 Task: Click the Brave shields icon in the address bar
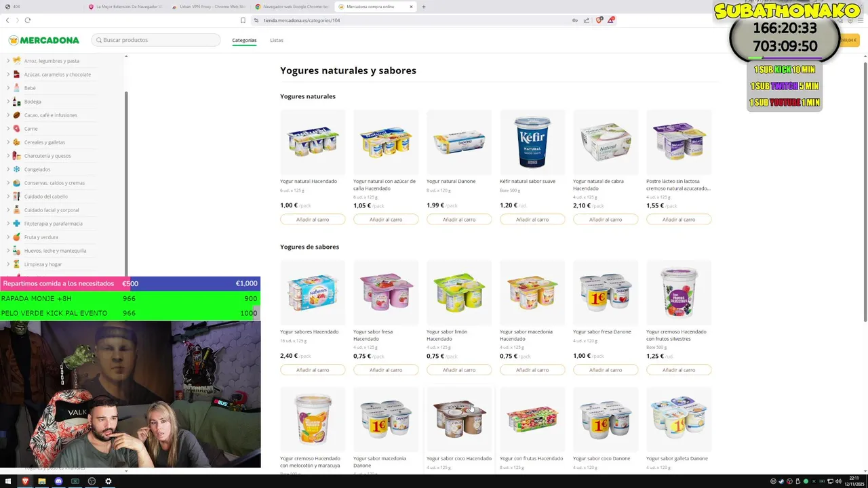tap(599, 20)
